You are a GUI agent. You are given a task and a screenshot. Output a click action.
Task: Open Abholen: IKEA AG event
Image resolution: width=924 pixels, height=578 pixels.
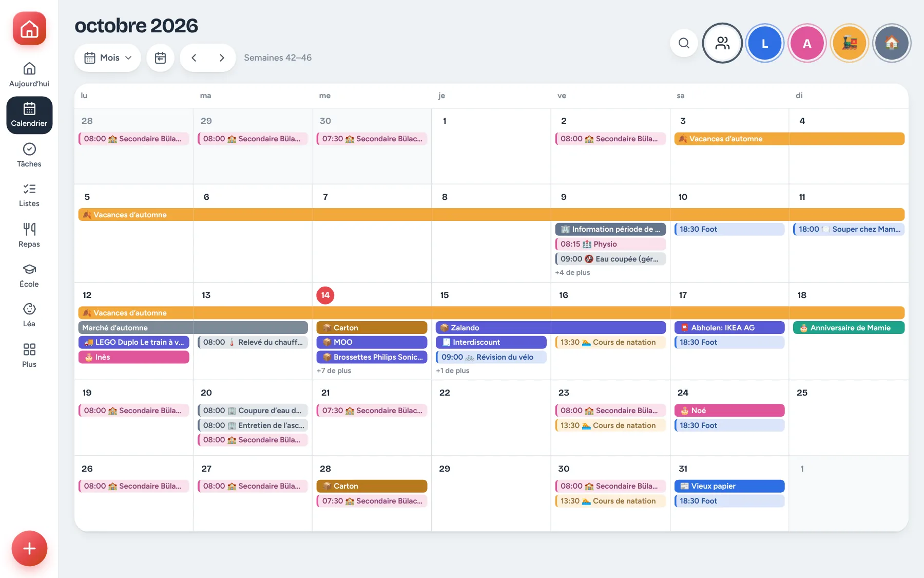(x=729, y=328)
